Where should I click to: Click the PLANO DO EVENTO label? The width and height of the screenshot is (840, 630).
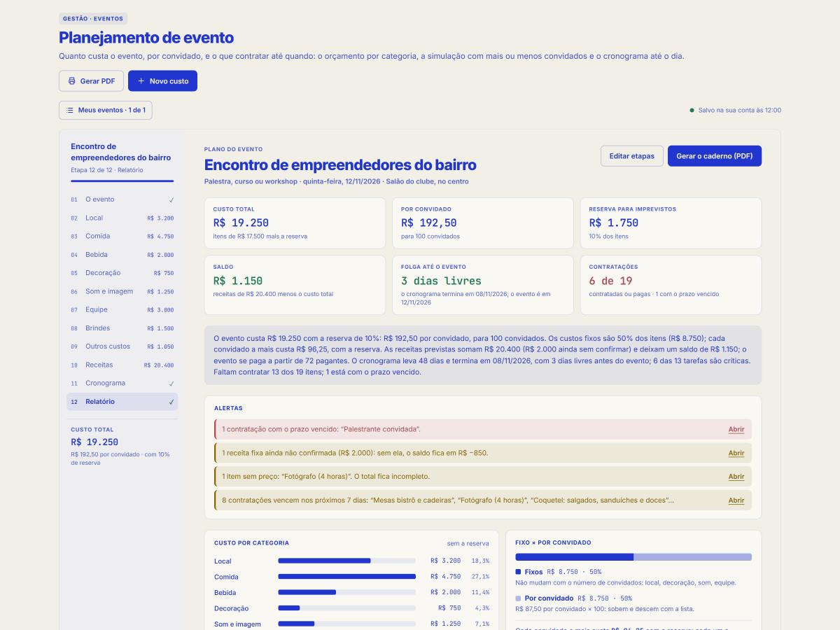pyautogui.click(x=233, y=149)
